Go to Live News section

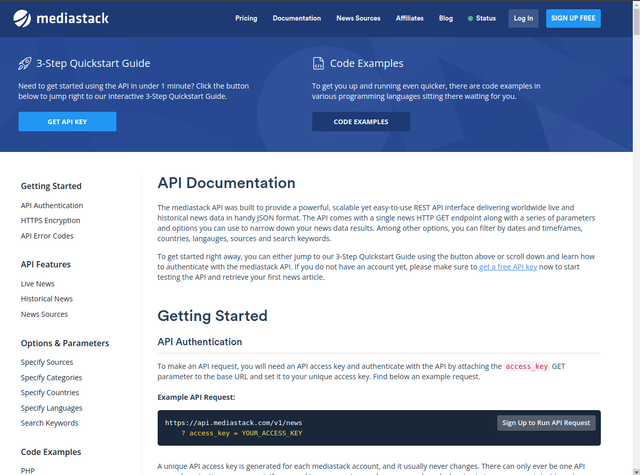[x=38, y=284]
